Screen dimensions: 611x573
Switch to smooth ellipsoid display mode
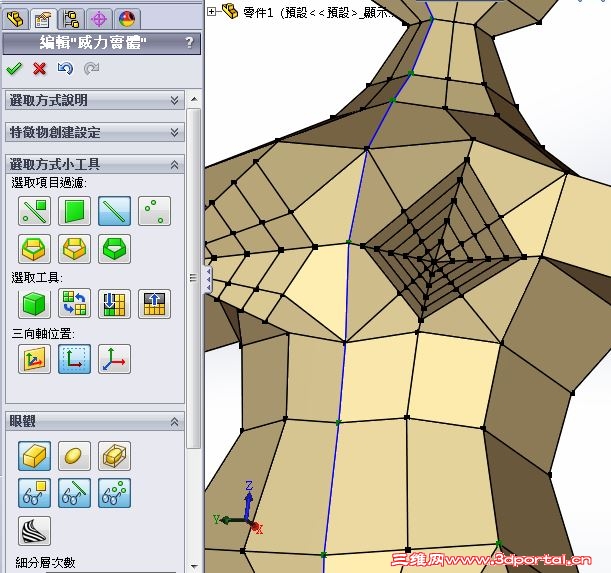[74, 456]
